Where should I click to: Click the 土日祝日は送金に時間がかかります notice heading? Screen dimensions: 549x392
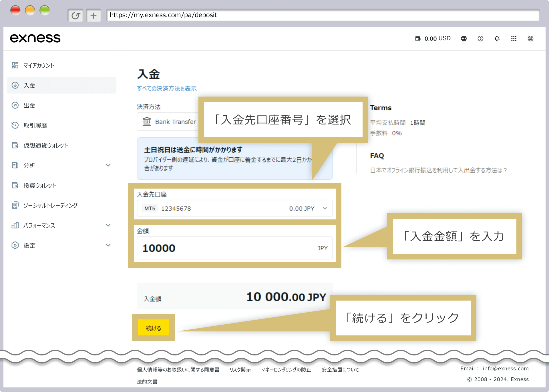click(193, 150)
